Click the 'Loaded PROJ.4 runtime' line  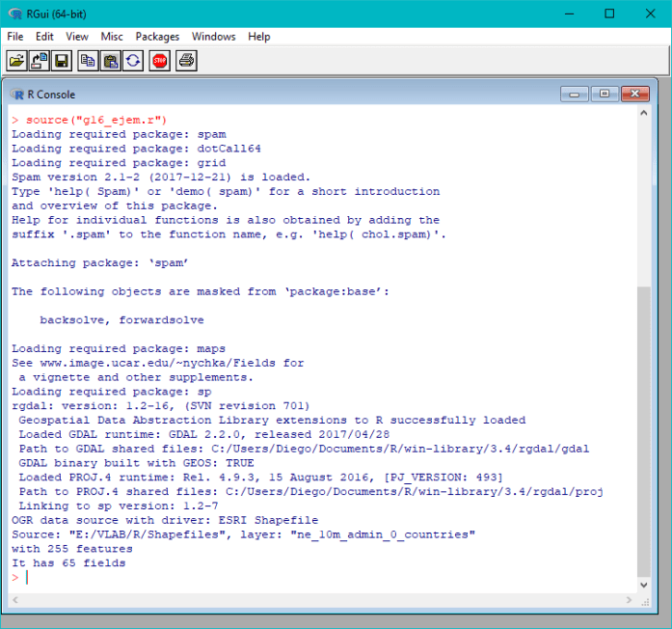point(260,478)
